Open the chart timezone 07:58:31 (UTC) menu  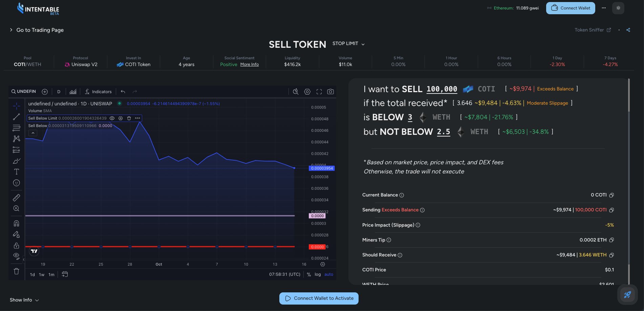tap(285, 274)
